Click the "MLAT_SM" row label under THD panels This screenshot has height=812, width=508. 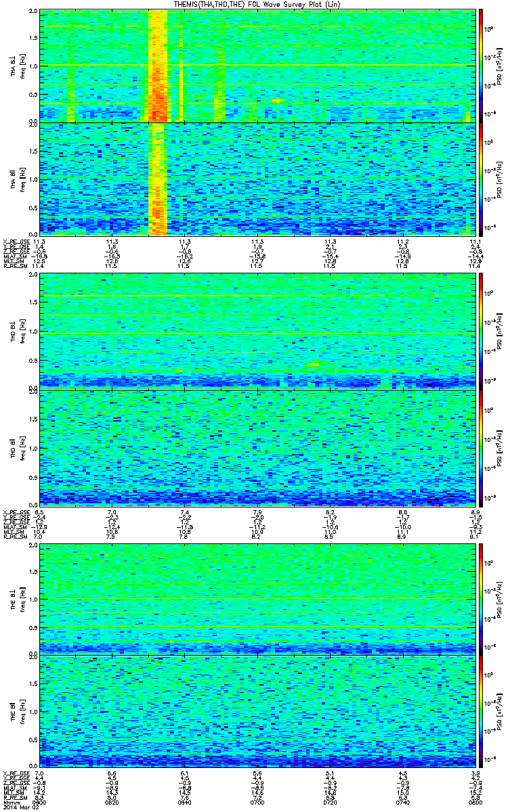[14, 526]
